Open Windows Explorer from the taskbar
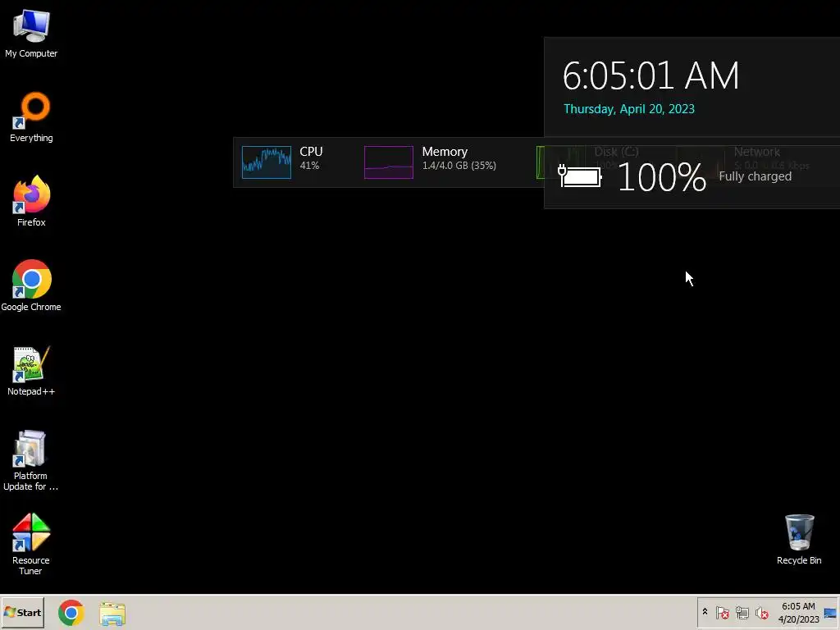This screenshot has height=630, width=840. (x=112, y=614)
